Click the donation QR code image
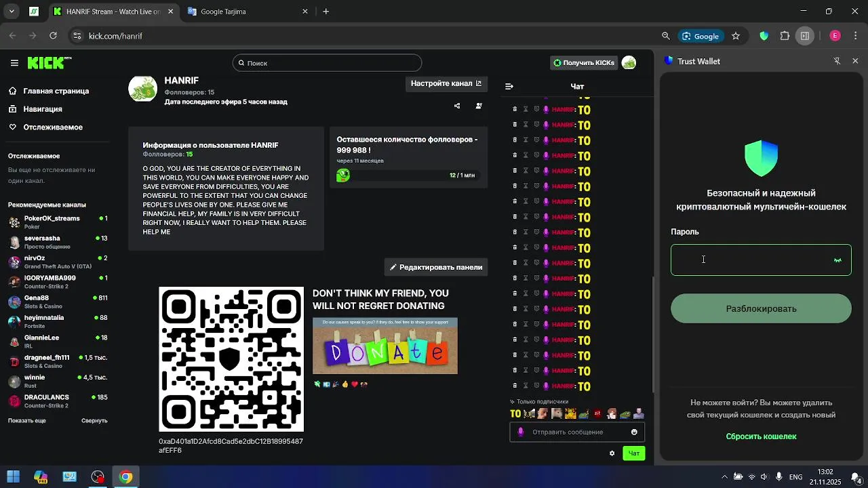The image size is (868, 488). point(231,359)
